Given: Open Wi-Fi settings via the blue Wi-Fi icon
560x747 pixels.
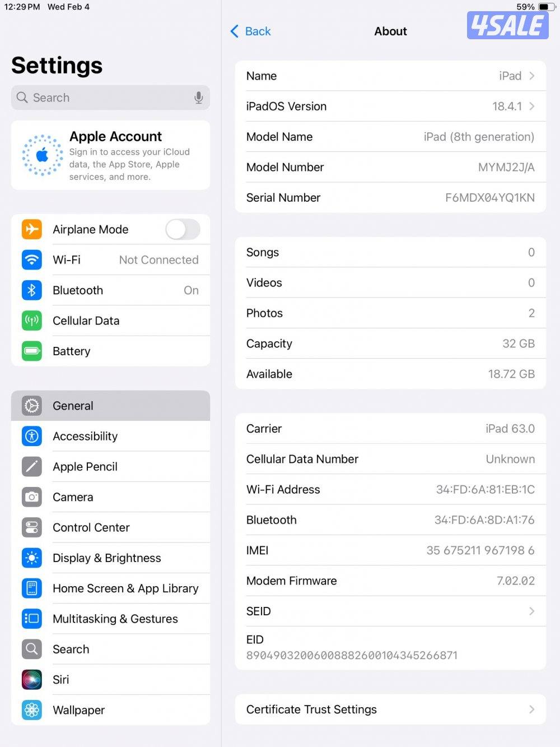Looking at the screenshot, I should 32,259.
